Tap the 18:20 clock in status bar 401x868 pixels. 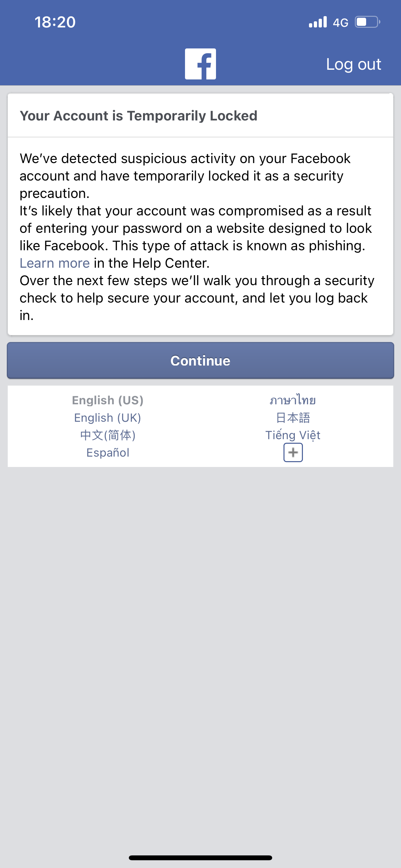(55, 22)
